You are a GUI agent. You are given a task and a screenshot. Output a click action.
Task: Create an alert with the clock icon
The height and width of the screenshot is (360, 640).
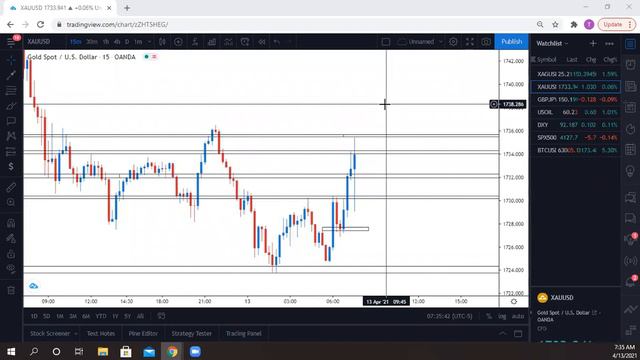point(245,42)
